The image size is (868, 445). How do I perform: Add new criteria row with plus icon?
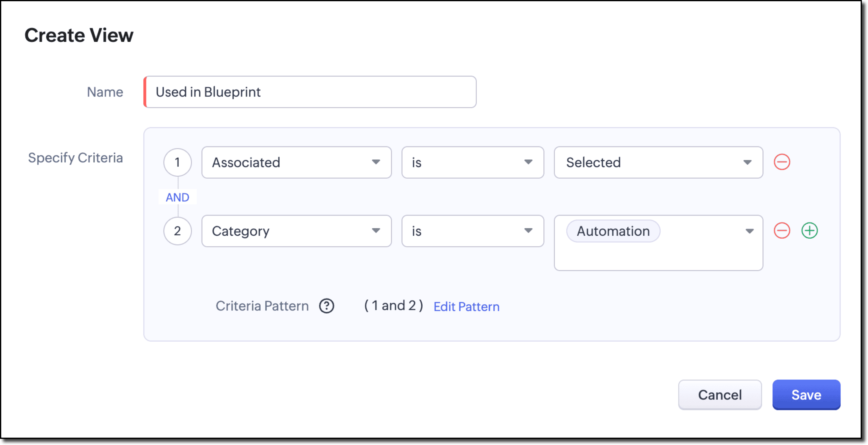click(810, 231)
